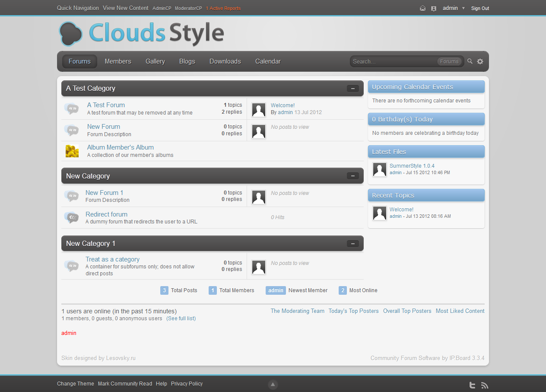This screenshot has width=546, height=392.
Task: Click the 1 Active Reports link
Action: (223, 8)
